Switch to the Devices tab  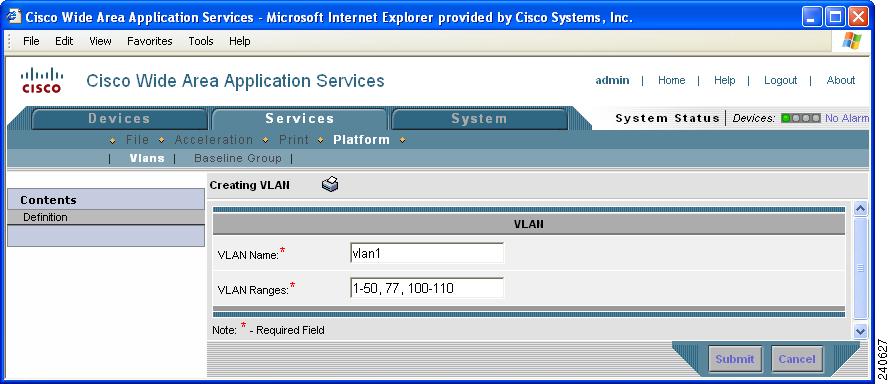click(x=119, y=119)
